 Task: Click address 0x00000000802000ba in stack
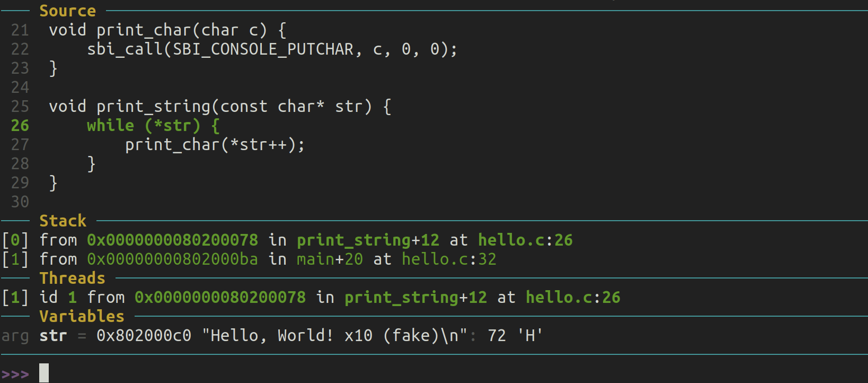click(x=173, y=259)
